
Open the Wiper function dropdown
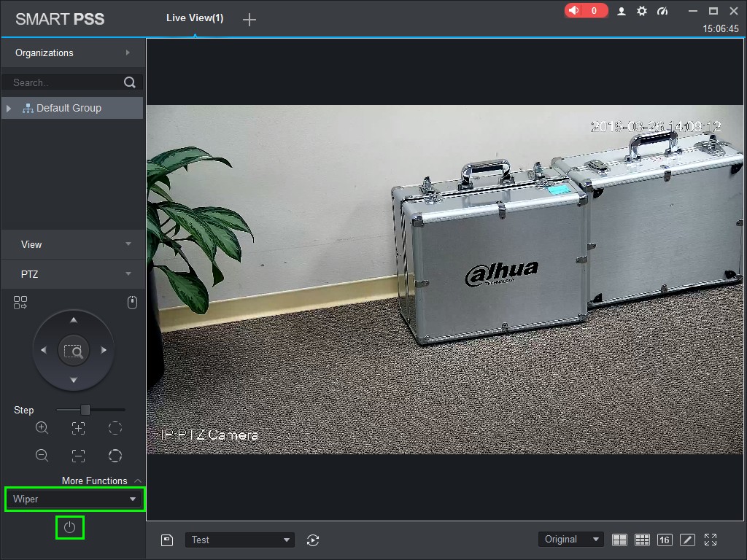[x=74, y=499]
